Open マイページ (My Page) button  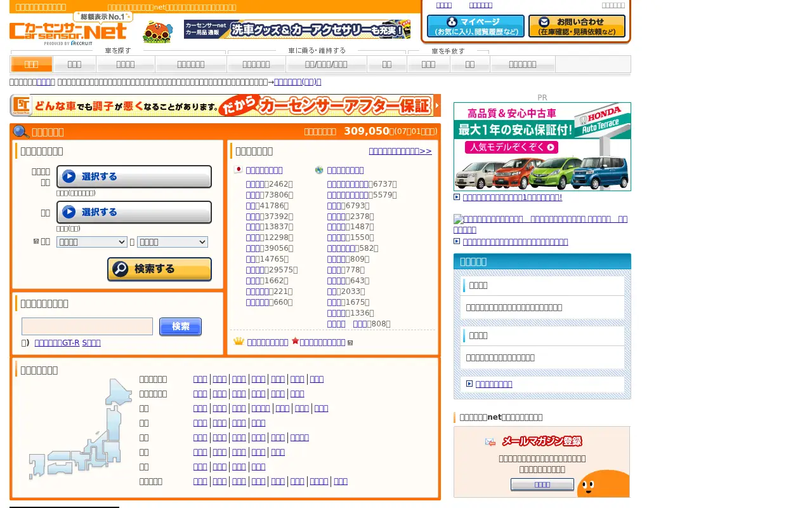coord(476,26)
